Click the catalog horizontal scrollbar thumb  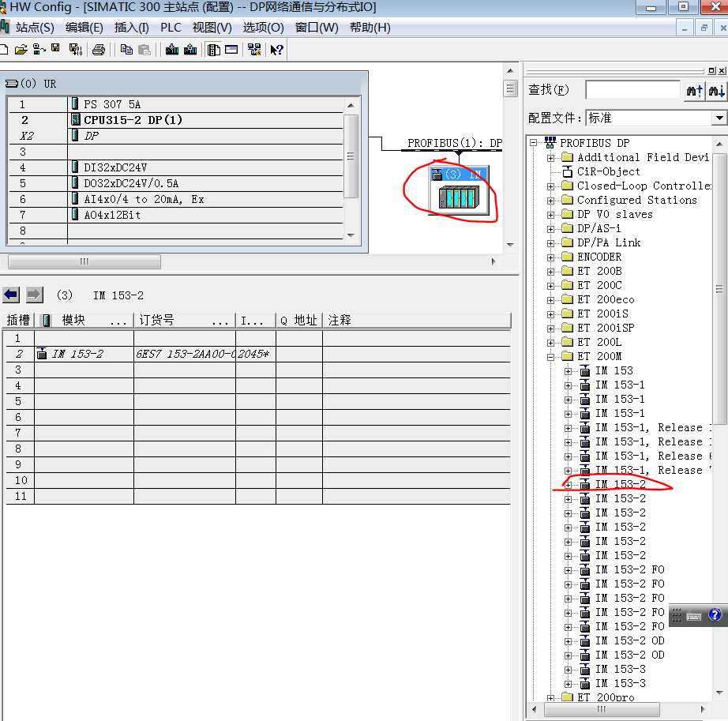pos(601,709)
